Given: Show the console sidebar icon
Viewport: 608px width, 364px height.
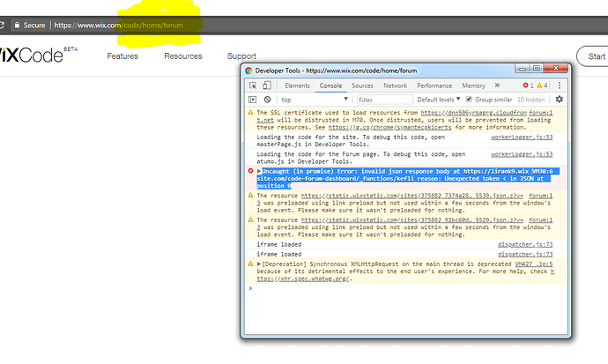Looking at the screenshot, I should pos(252,100).
